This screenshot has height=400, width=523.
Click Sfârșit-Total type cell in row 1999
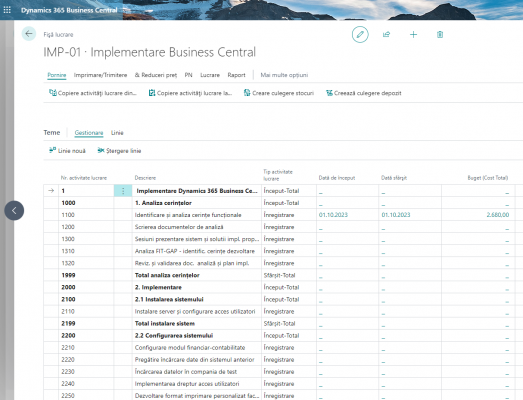(289, 275)
